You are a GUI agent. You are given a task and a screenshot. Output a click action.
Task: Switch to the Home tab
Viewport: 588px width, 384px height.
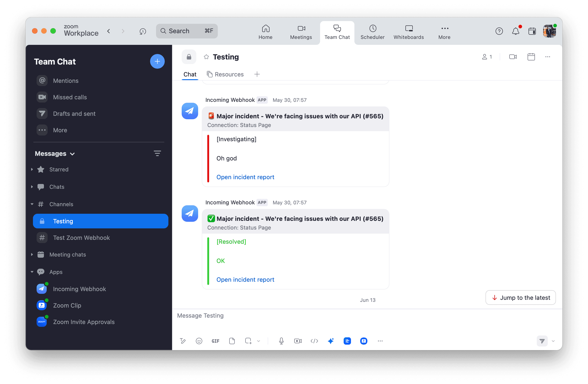[266, 32]
